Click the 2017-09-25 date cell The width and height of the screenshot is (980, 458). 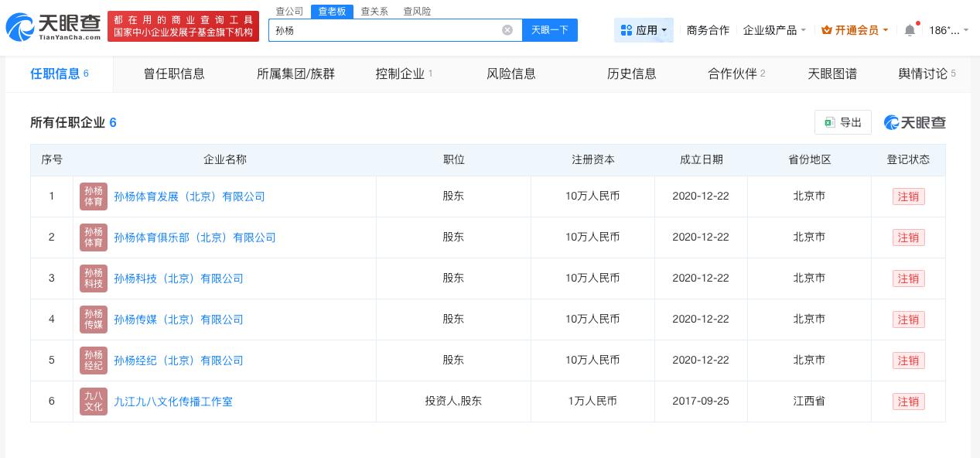701,401
